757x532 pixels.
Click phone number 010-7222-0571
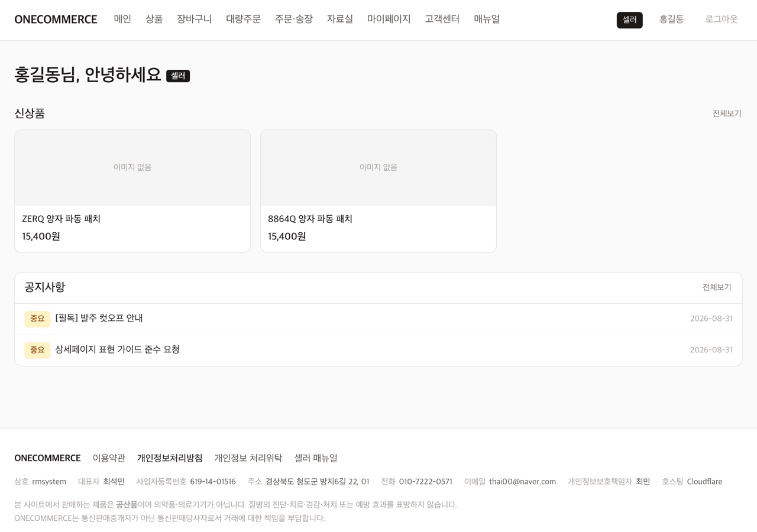(425, 482)
